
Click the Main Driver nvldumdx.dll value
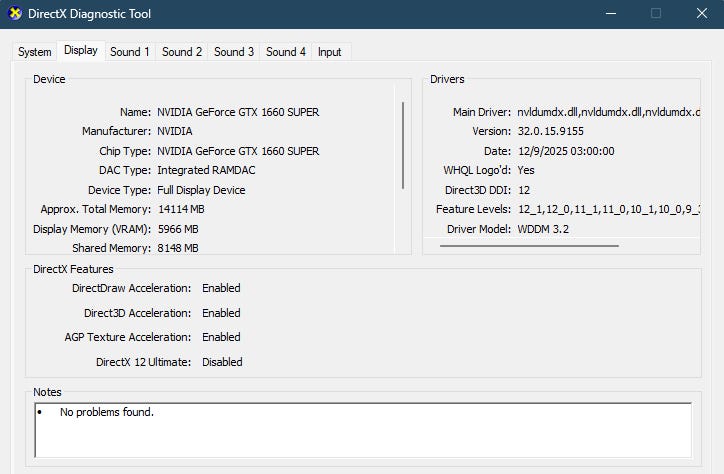tap(609, 112)
